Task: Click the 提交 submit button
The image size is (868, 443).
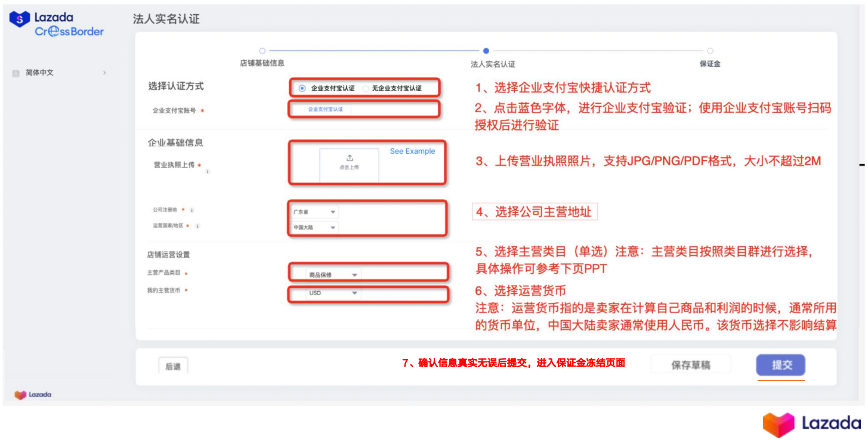Action: tap(780, 364)
